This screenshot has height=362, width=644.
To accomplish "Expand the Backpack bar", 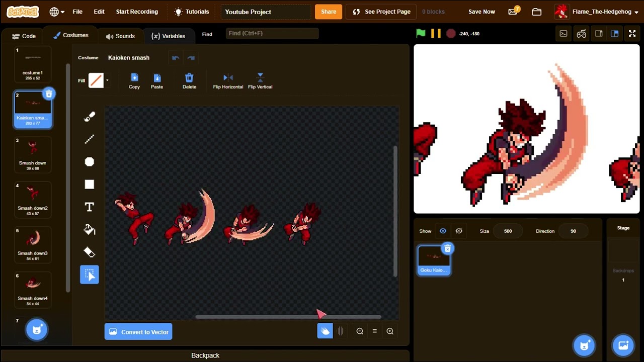I will tap(205, 355).
